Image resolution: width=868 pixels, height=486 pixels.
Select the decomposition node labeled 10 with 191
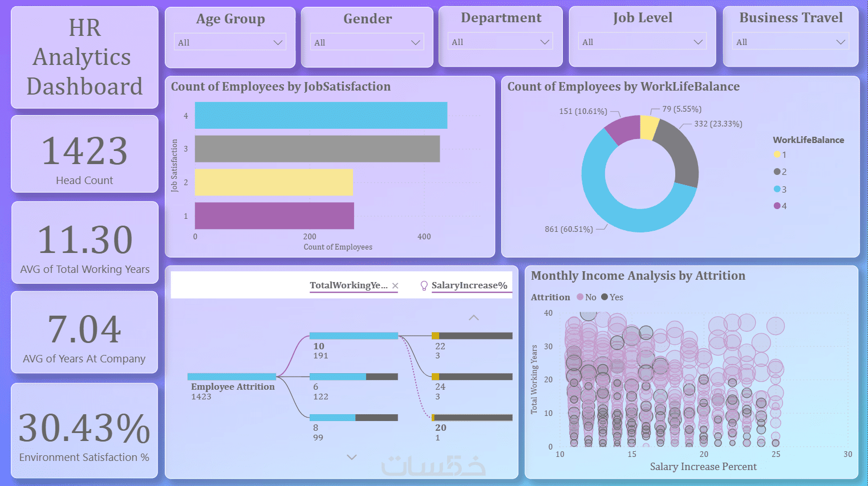point(354,336)
